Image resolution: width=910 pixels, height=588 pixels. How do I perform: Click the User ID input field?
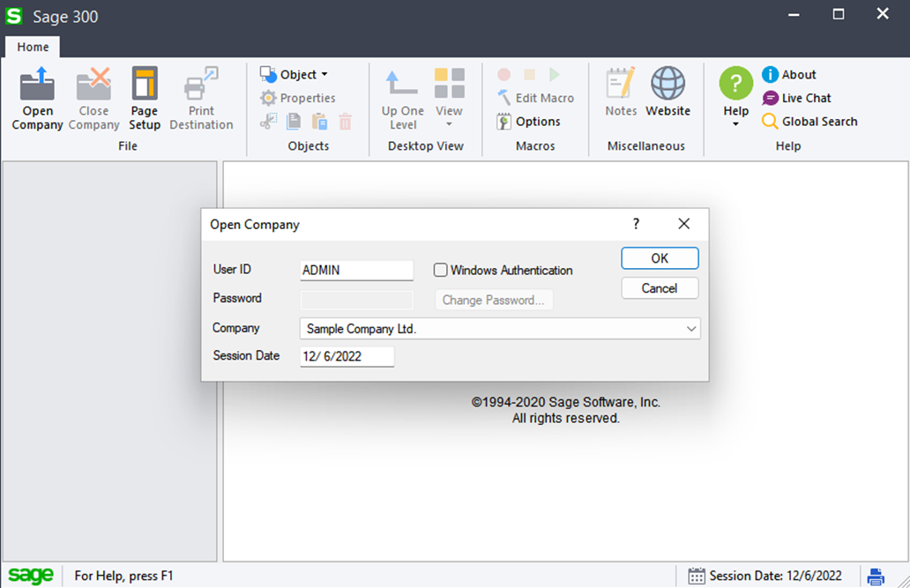point(356,271)
